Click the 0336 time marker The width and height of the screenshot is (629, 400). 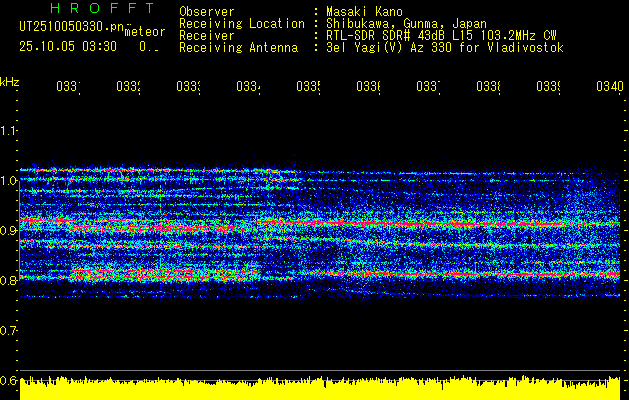pos(369,87)
